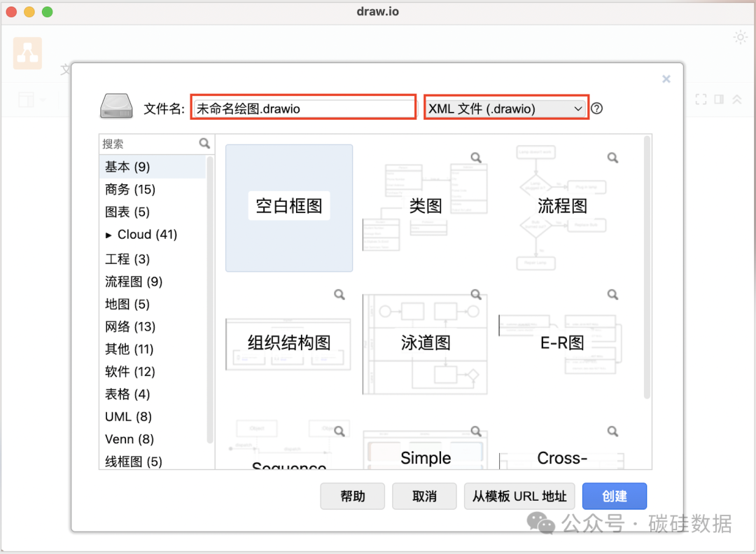Image resolution: width=756 pixels, height=554 pixels.
Task: Click the template grid vertical scrollbar
Action: [647, 266]
